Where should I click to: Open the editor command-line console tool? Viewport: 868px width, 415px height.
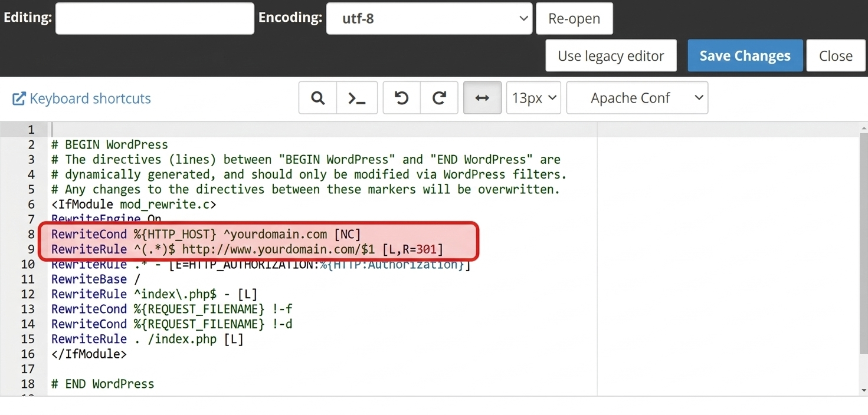pos(357,97)
